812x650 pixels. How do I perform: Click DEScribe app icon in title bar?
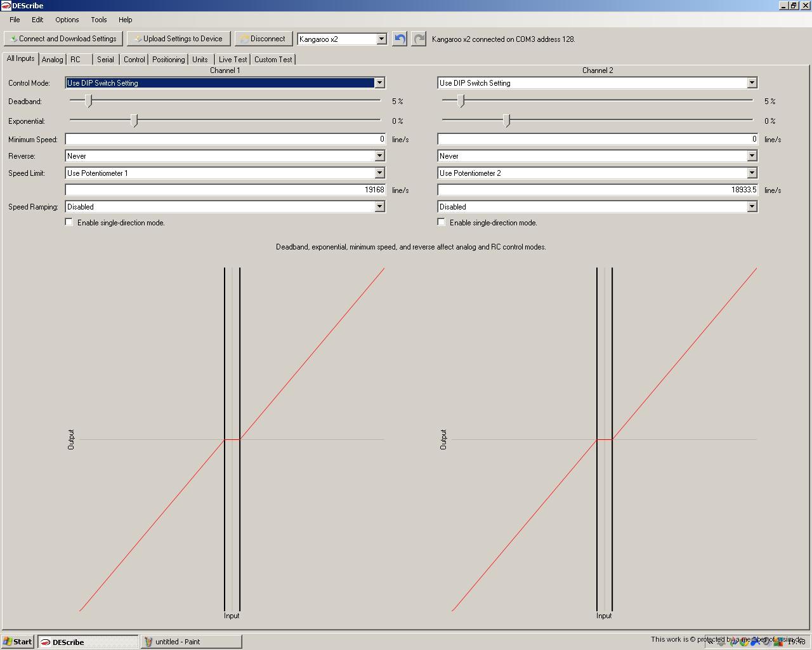[x=6, y=6]
